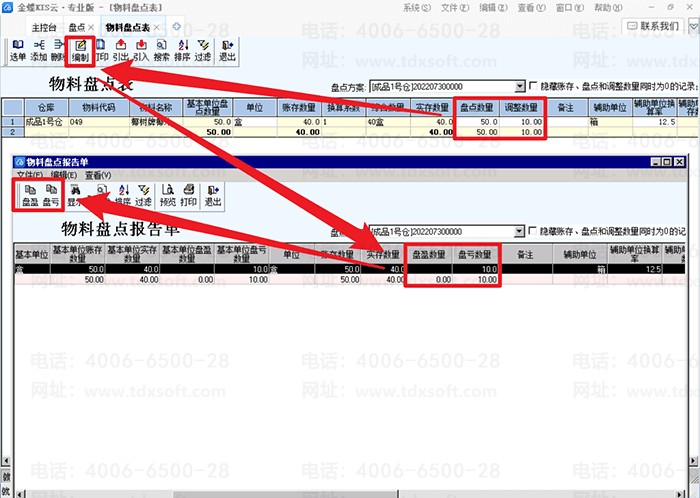Open the scheme dropdown in the 物料盘点报告单 window
This screenshot has width=700, height=498.
[519, 232]
